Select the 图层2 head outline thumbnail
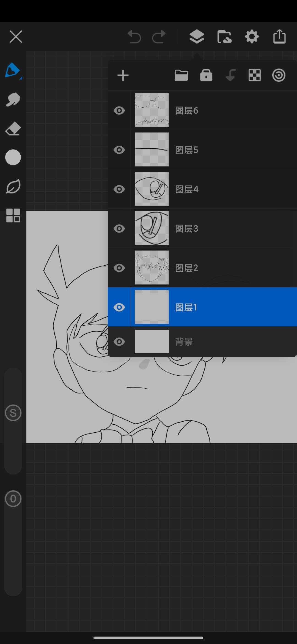 coord(152,268)
